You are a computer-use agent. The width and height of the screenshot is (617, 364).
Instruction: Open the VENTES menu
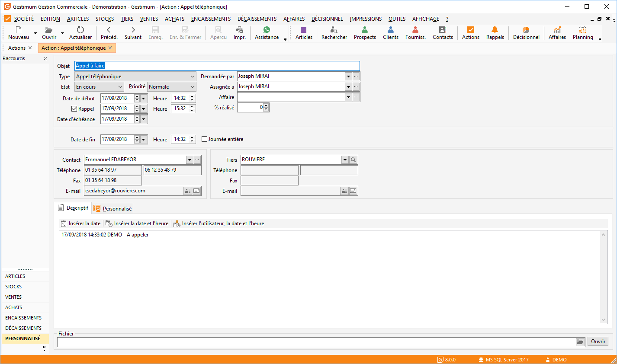click(x=149, y=19)
